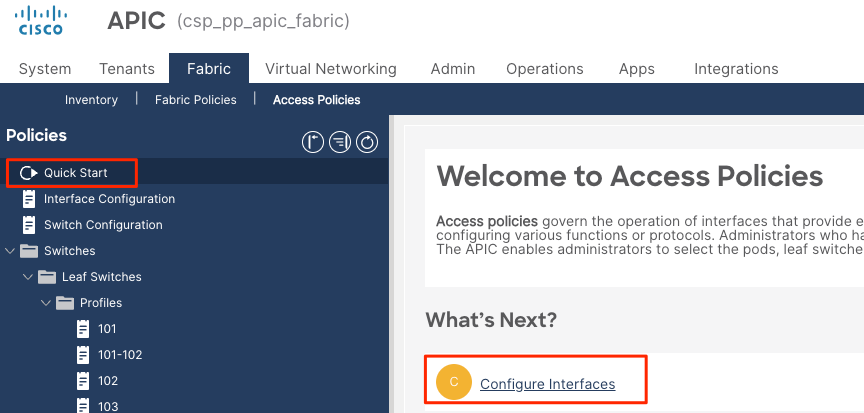The width and height of the screenshot is (864, 413).
Task: Click the csp_pp_apic_fabric fabric name
Action: click(263, 22)
